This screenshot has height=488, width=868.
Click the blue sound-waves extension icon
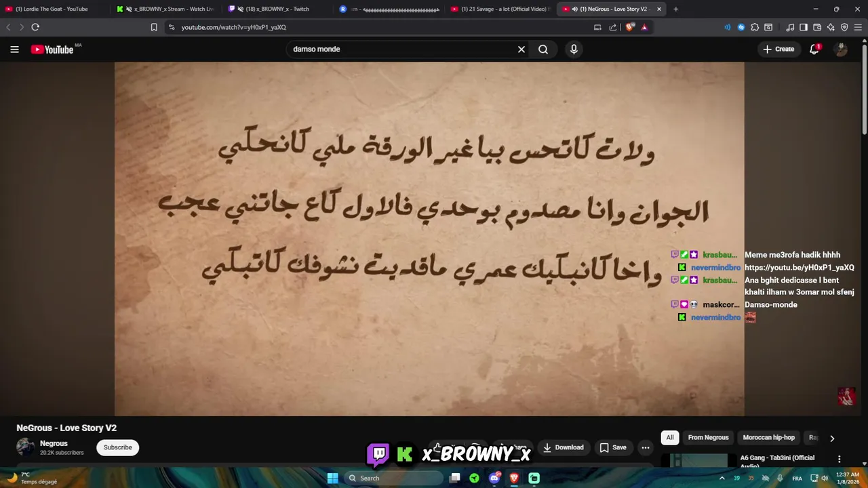727,27
